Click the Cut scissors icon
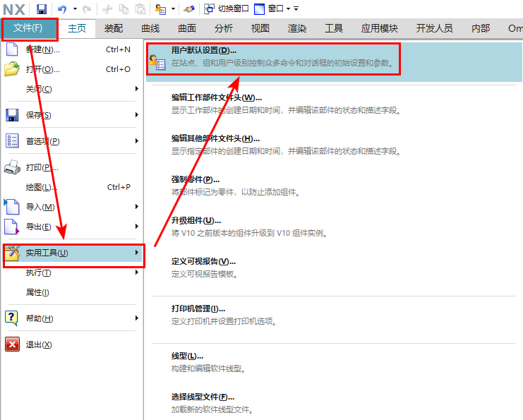Viewport: 523px width, 420px height. coord(107,9)
